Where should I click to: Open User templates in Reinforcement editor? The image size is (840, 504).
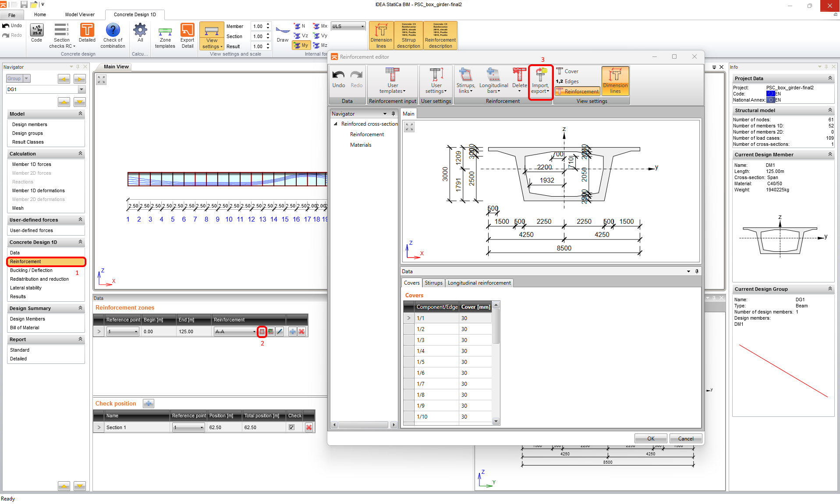coord(392,81)
